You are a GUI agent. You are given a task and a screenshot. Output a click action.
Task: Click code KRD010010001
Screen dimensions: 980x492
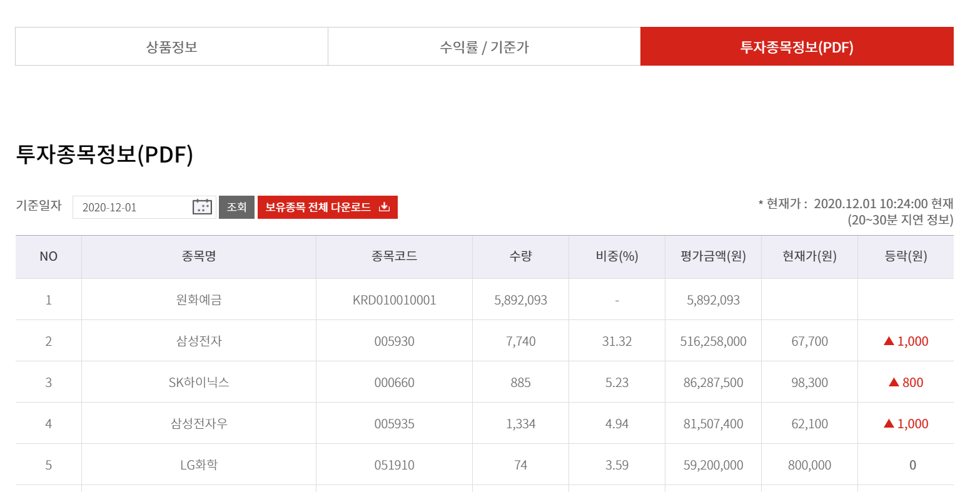tap(394, 300)
